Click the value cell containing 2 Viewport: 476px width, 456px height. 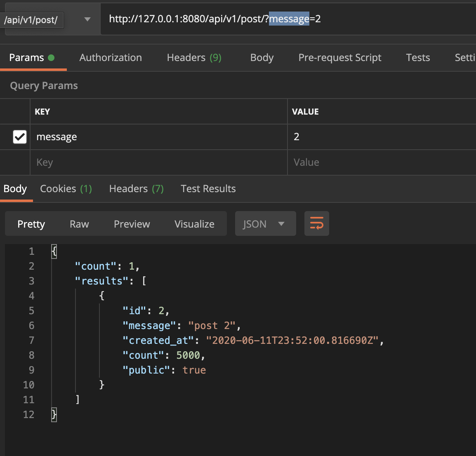point(382,137)
